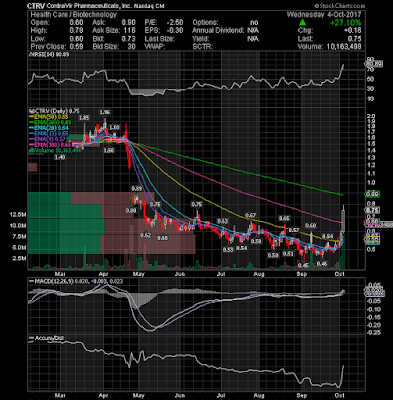Click the Apr label on the bottom date axis
Image resolution: width=393 pixels, height=400 pixels.
point(104,396)
